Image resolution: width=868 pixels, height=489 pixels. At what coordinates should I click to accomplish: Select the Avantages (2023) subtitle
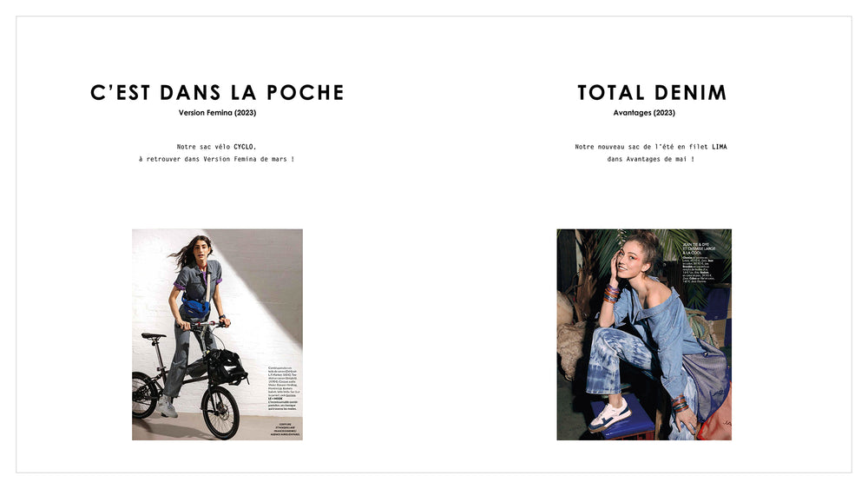(644, 112)
